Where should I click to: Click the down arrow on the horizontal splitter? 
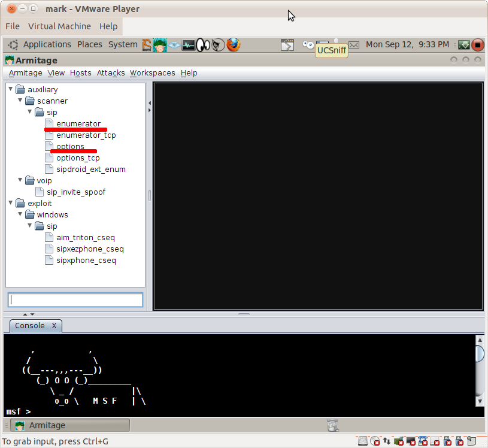32,314
